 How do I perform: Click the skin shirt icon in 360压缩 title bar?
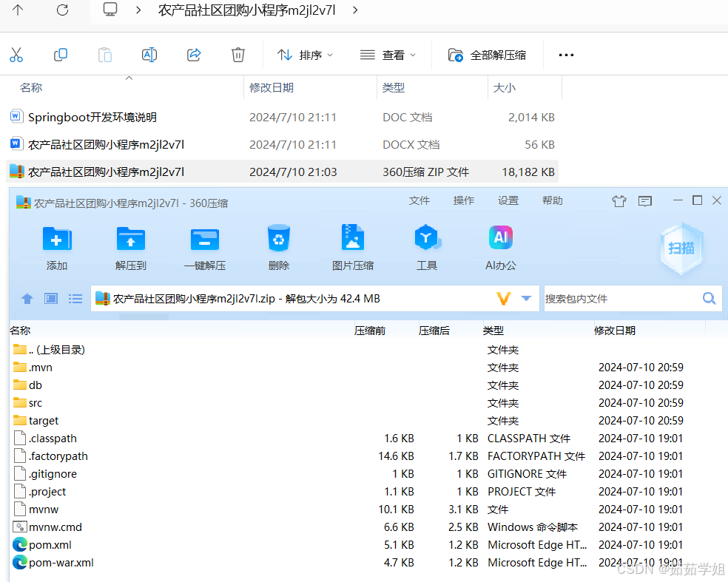pos(619,201)
